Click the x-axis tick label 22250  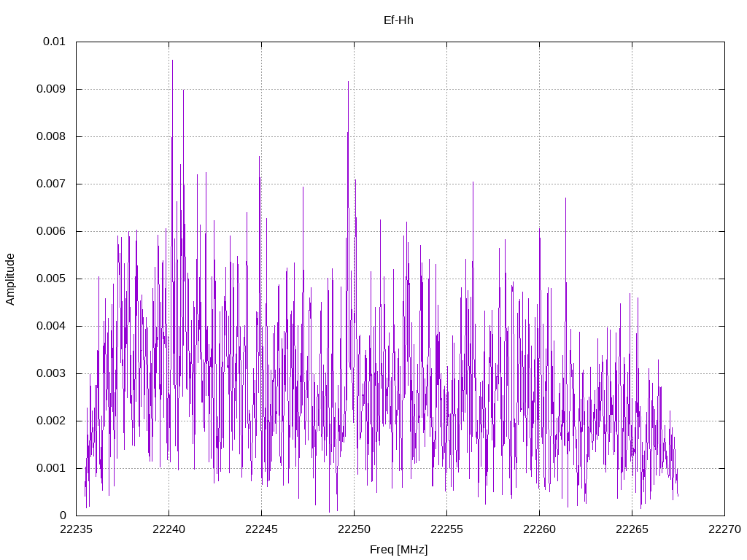(354, 529)
